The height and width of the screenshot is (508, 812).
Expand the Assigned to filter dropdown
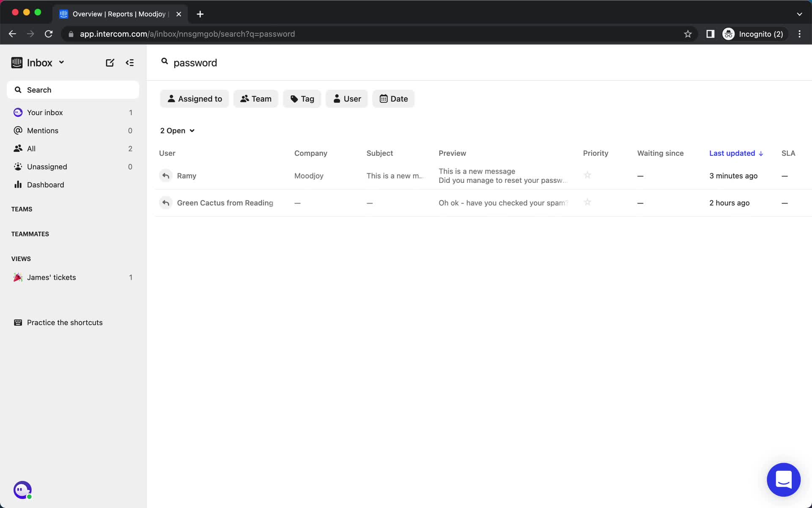coord(194,98)
